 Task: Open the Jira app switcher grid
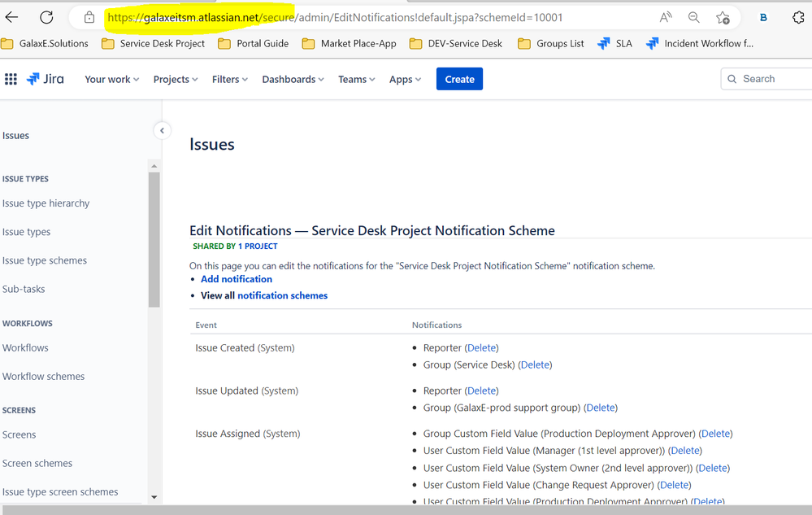click(11, 79)
